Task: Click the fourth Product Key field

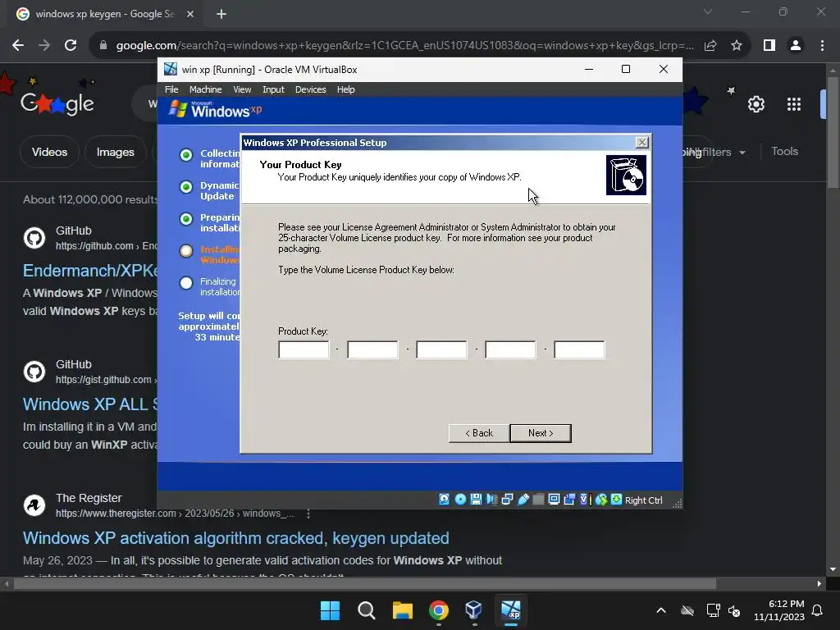Action: point(510,349)
